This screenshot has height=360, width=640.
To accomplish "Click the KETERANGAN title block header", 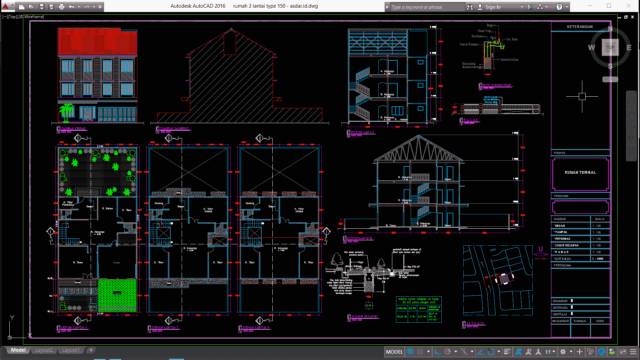I will (580, 27).
